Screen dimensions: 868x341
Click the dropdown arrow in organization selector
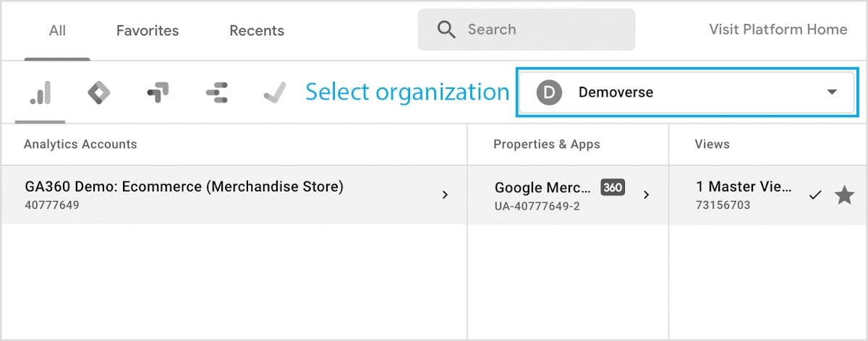point(832,92)
